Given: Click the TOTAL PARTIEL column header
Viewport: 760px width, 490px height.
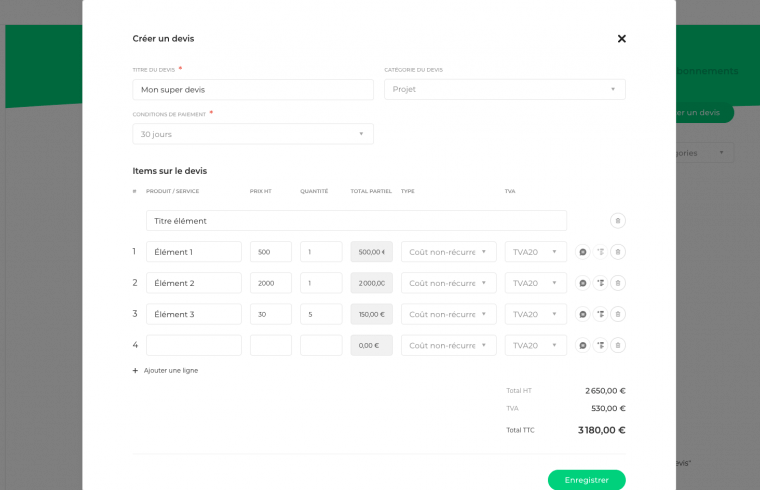Looking at the screenshot, I should [x=371, y=191].
